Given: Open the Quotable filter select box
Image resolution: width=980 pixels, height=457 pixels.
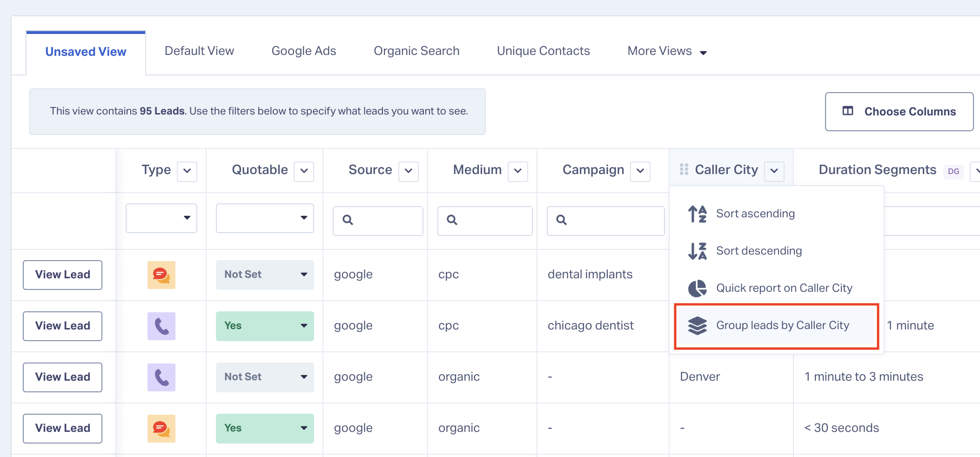Looking at the screenshot, I should click(x=265, y=218).
